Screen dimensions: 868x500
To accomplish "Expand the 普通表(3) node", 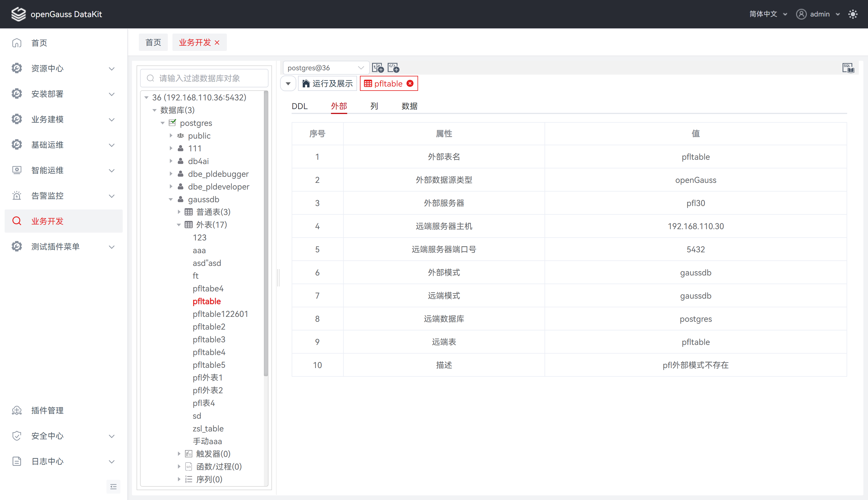I will [x=179, y=212].
